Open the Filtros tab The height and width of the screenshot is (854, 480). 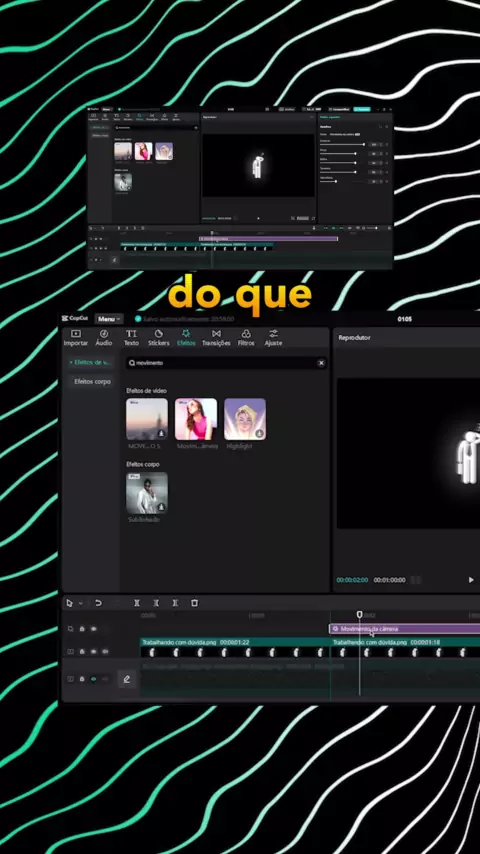pyautogui.click(x=246, y=338)
